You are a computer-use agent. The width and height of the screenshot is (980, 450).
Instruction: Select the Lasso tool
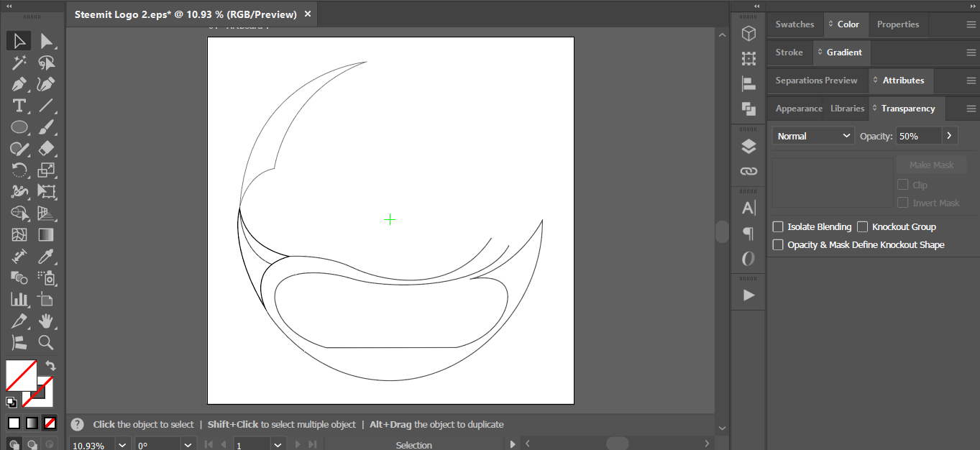click(47, 63)
